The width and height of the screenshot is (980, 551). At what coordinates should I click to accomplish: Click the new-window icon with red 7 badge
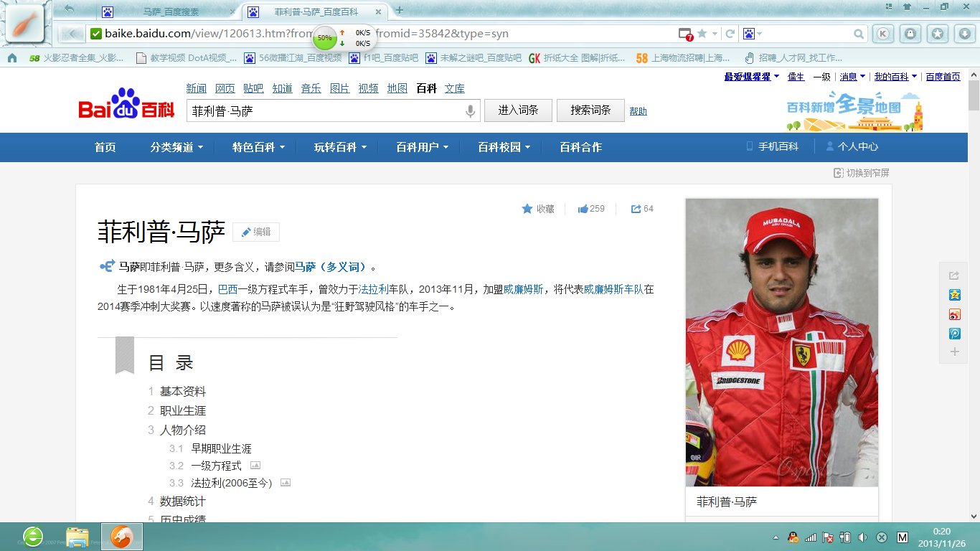point(686,34)
